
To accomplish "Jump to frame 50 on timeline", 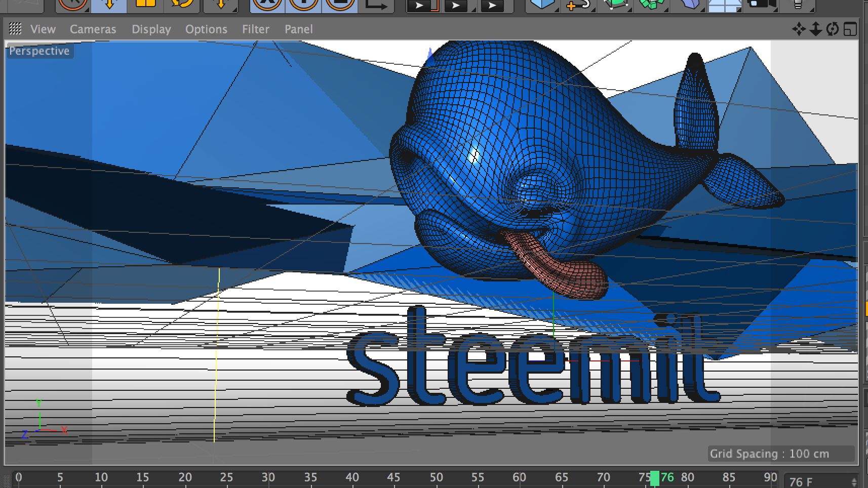I will click(x=436, y=477).
